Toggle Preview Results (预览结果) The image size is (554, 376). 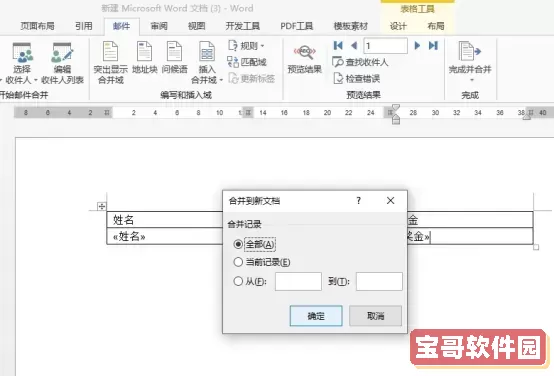pyautogui.click(x=305, y=59)
